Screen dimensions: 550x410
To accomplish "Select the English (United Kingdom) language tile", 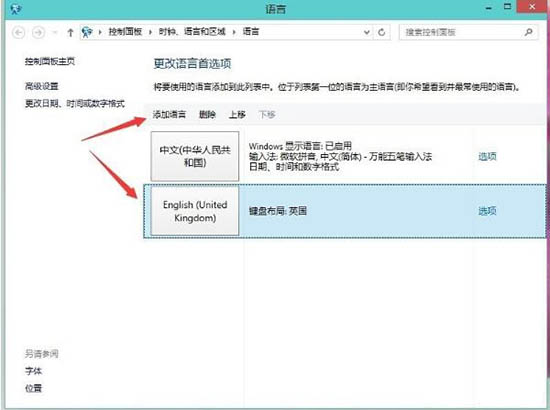I will 195,211.
